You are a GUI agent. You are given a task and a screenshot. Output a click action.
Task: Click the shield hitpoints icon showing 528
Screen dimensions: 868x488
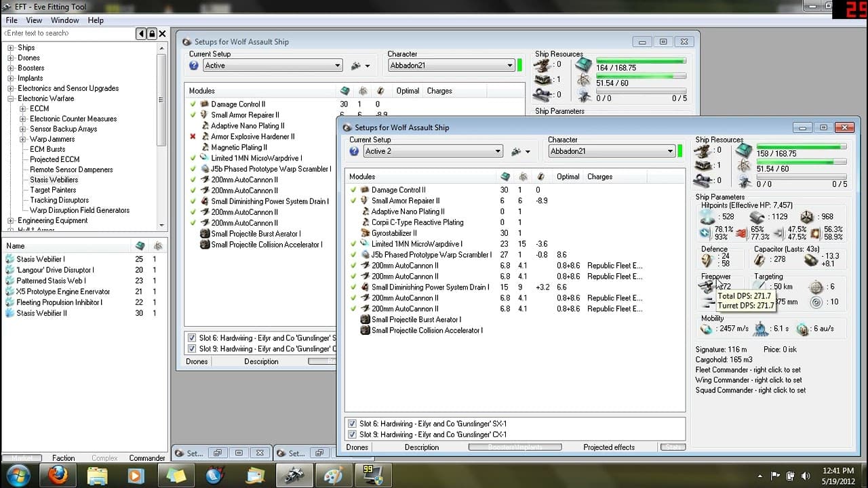coord(709,217)
